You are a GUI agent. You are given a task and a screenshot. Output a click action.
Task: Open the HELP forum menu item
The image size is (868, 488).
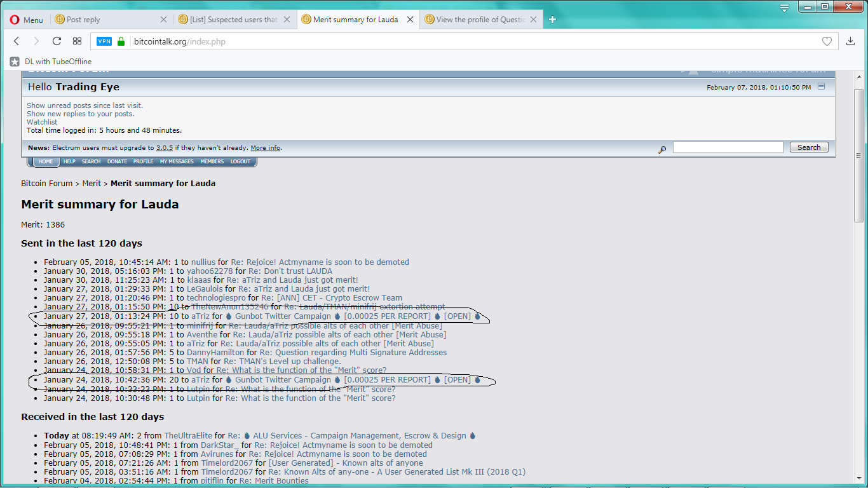point(69,161)
